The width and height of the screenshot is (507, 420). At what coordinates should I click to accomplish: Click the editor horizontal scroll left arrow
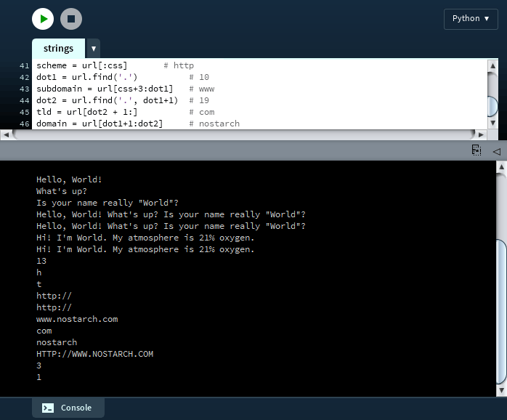(6, 134)
